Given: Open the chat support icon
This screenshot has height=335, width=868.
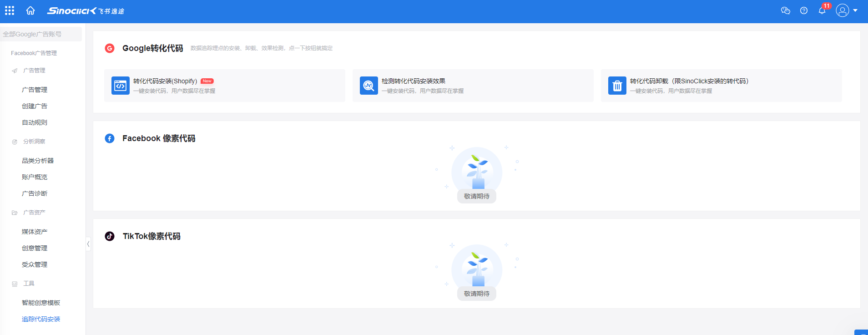Looking at the screenshot, I should tap(785, 10).
